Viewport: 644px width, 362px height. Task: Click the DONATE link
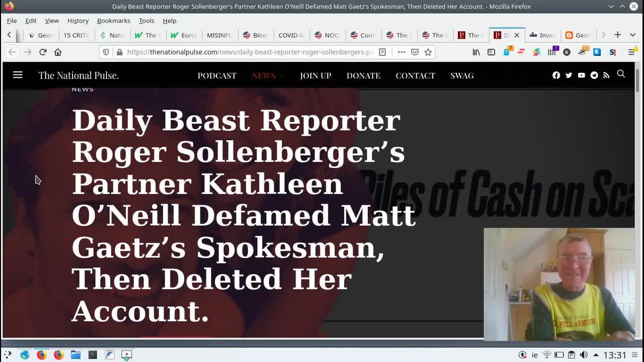pyautogui.click(x=363, y=75)
